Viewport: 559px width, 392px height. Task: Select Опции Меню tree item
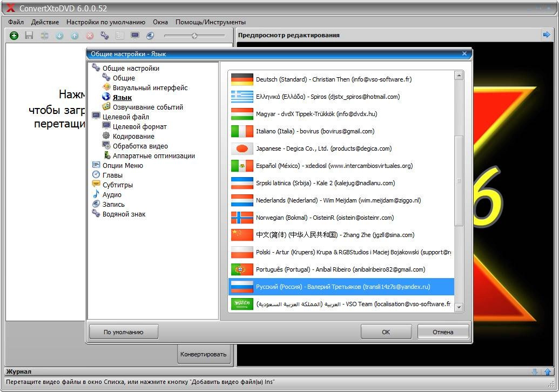(x=123, y=165)
